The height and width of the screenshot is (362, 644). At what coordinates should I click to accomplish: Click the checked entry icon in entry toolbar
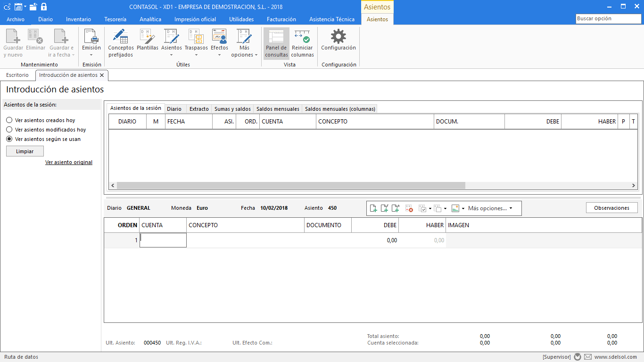click(x=422, y=208)
